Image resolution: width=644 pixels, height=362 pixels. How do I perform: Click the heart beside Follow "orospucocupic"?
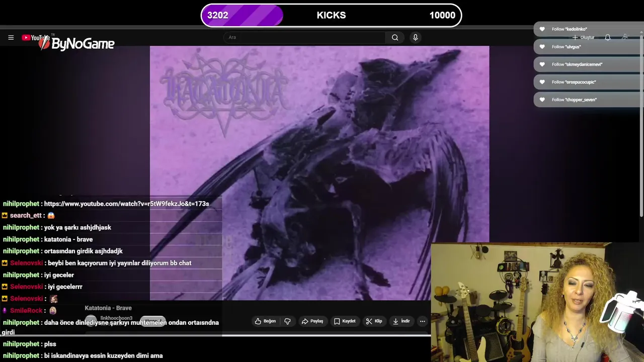(x=542, y=82)
